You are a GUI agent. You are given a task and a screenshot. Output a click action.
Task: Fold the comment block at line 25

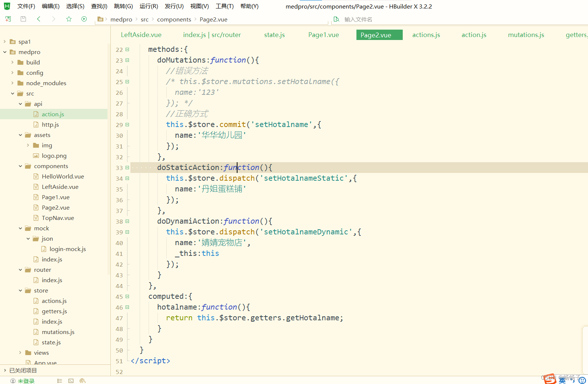click(x=127, y=81)
